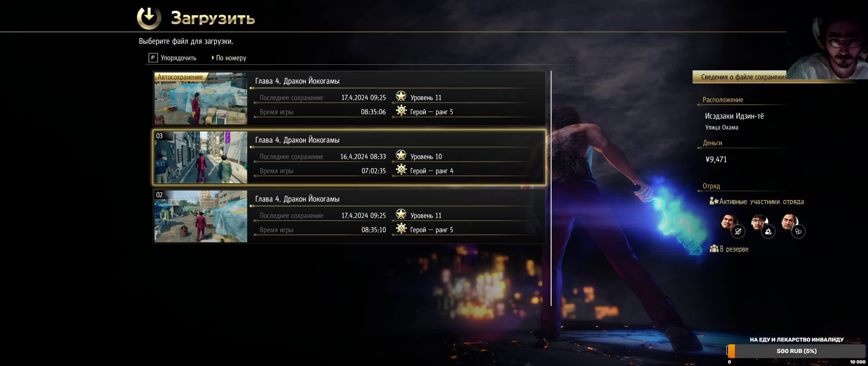The width and height of the screenshot is (868, 366).
Task: Click the Расположение location section label
Action: pyautogui.click(x=723, y=100)
